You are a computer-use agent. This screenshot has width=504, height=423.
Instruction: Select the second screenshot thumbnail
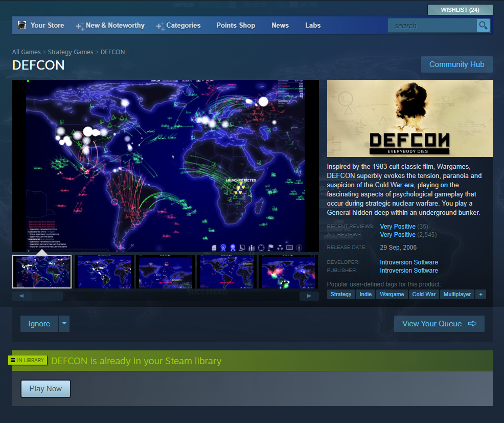104,272
